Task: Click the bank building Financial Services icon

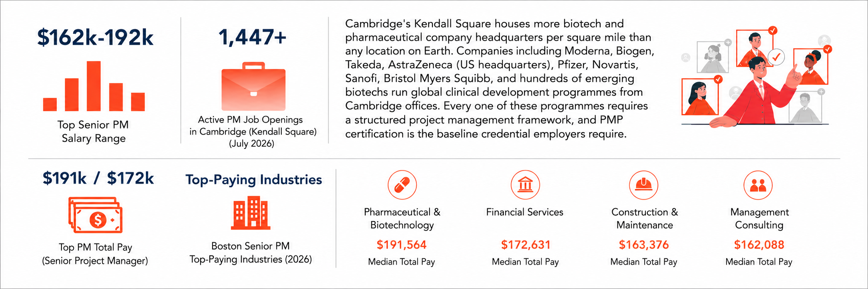Action: [x=525, y=185]
